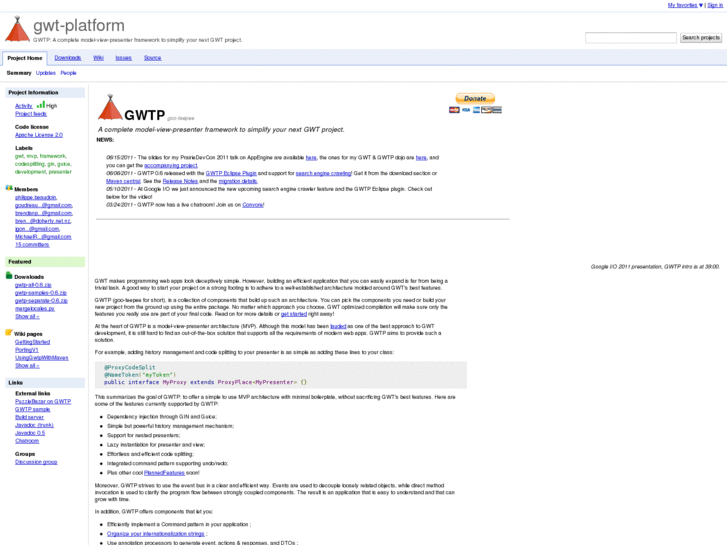
Task: Download gwtp-separate-0.6.zip
Action: click(41, 301)
